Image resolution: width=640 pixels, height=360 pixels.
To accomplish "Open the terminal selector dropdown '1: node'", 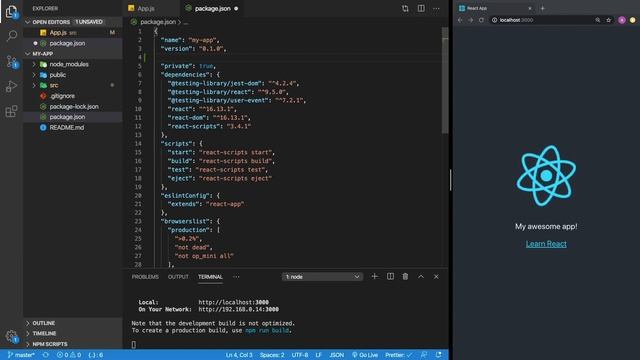I will point(322,277).
